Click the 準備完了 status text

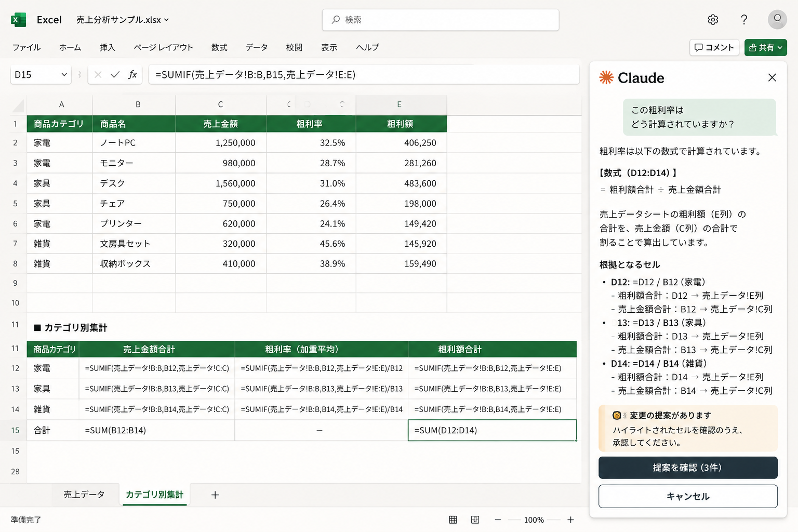[x=26, y=520]
